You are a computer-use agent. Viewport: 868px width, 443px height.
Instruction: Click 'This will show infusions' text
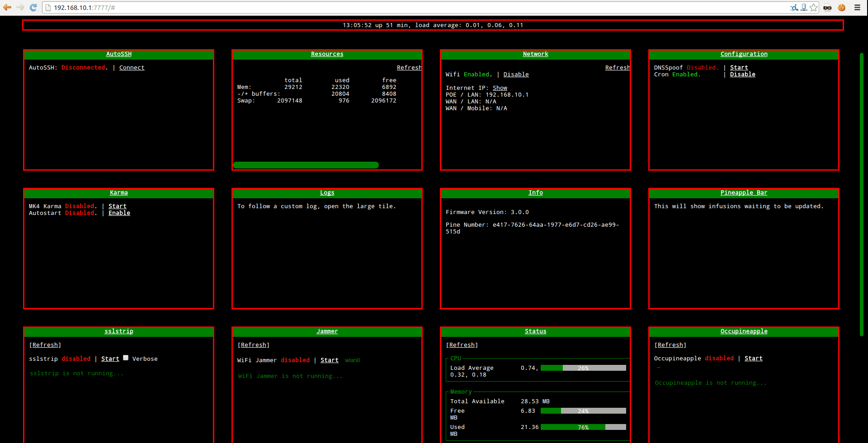pos(739,206)
